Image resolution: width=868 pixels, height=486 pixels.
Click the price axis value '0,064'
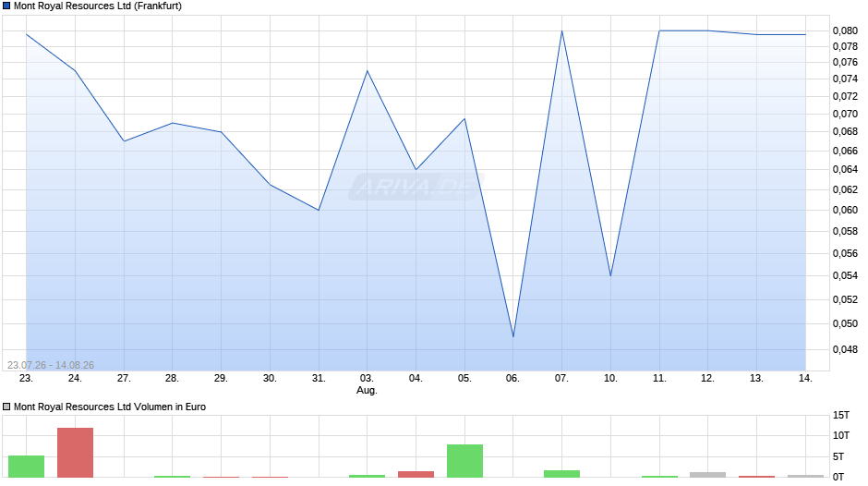point(845,170)
